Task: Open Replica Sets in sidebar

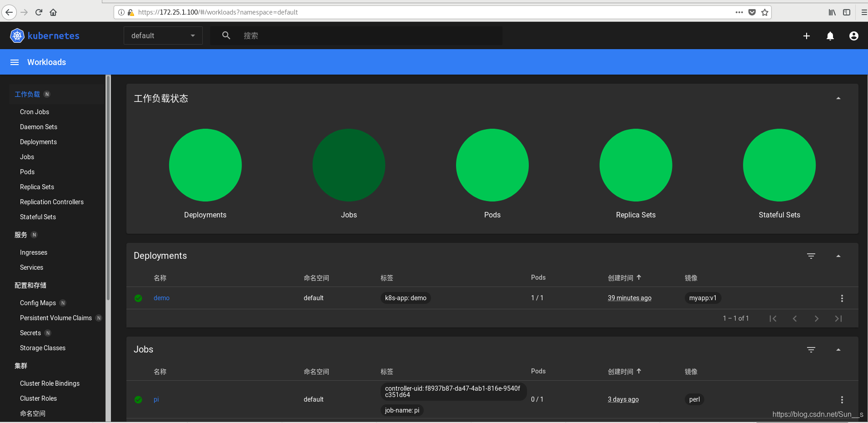Action: coord(37,187)
